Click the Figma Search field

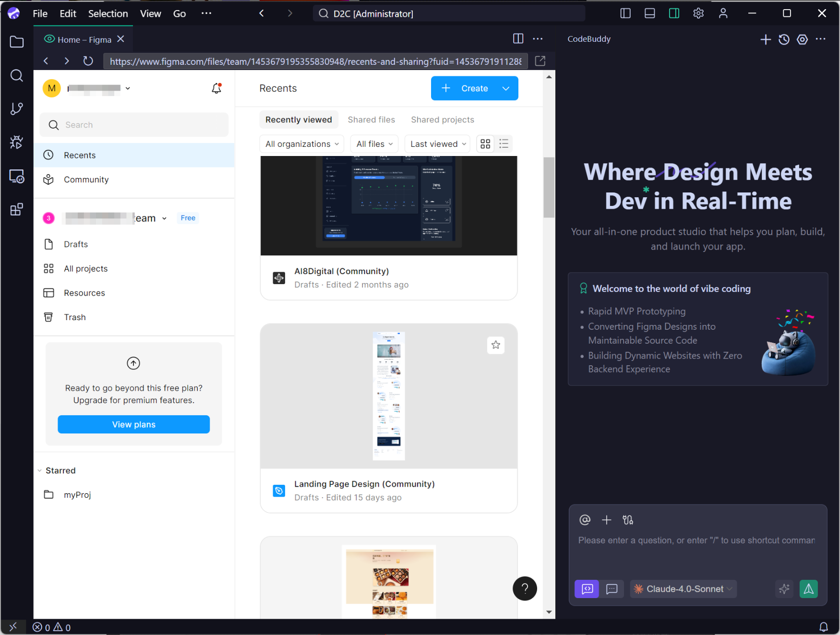[x=134, y=125]
